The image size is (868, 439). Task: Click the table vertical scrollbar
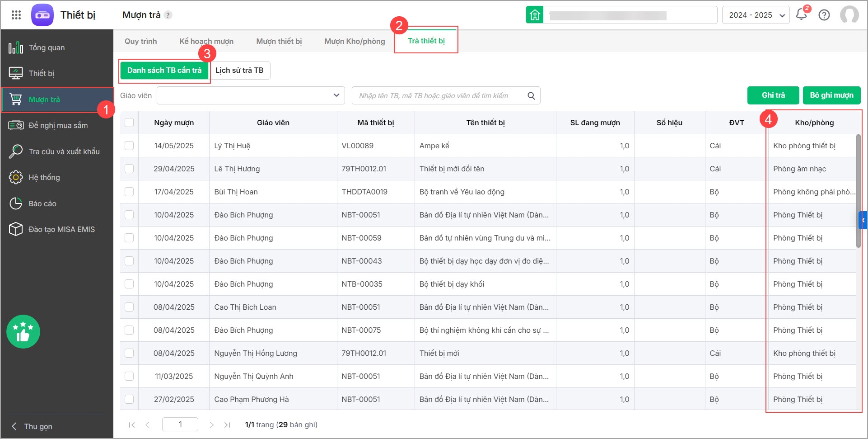tap(859, 191)
